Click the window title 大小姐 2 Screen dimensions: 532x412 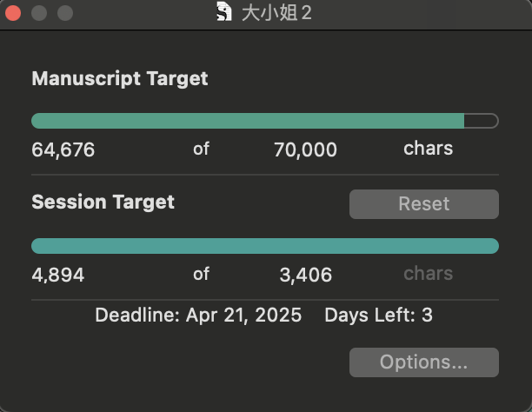tap(276, 13)
